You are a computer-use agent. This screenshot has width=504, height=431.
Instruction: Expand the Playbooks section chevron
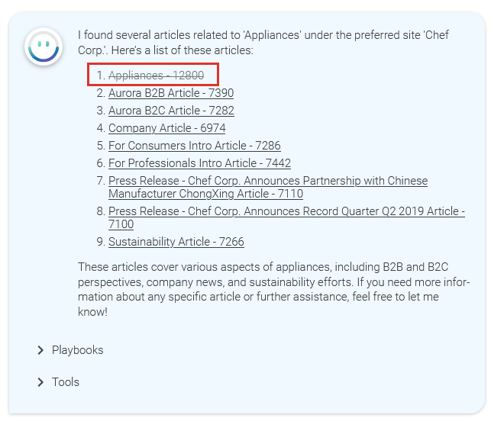point(40,350)
